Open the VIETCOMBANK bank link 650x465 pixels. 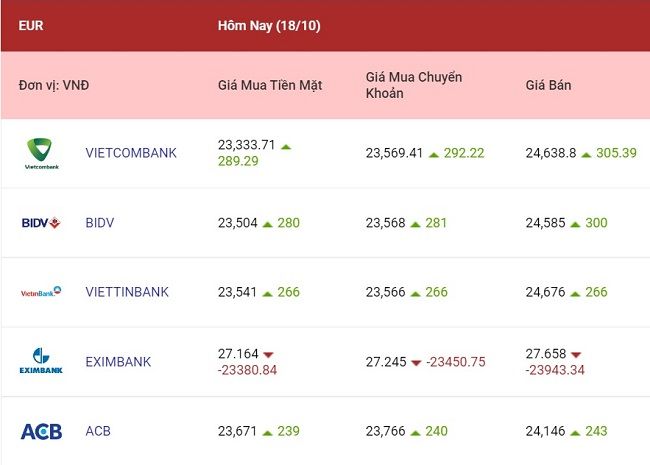pos(131,153)
